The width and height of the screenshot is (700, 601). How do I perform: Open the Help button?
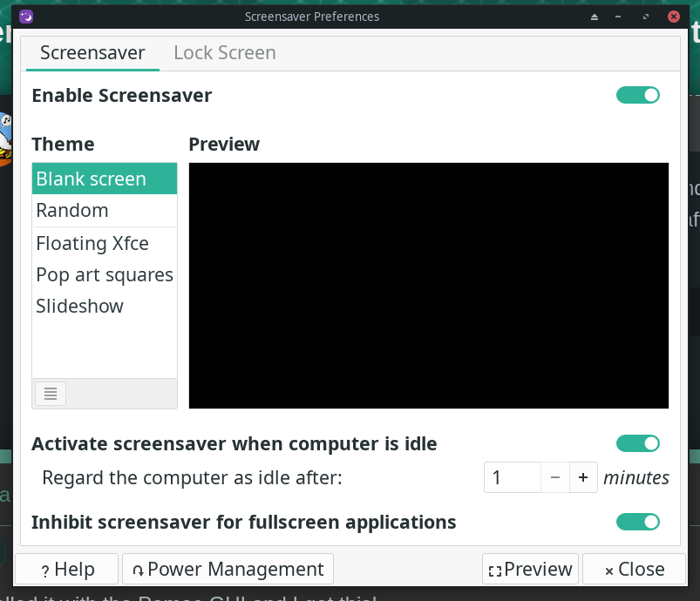point(67,570)
